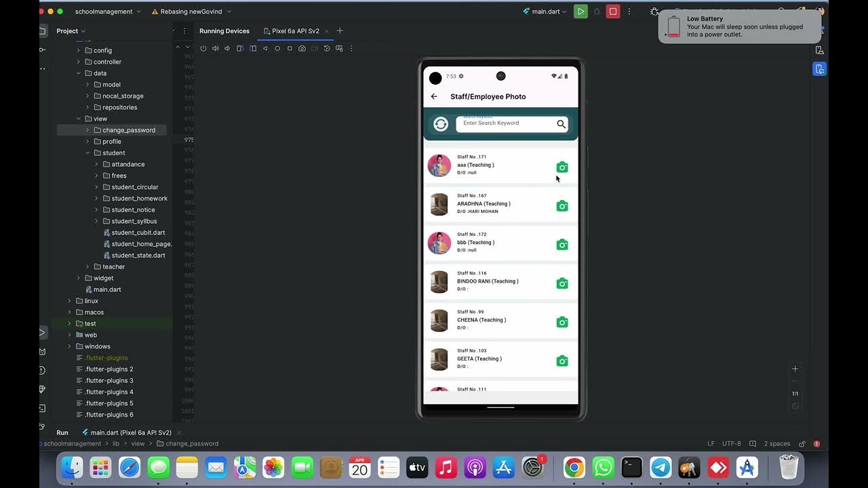Open emulator display settings icon
The image size is (868, 488).
tap(339, 49)
